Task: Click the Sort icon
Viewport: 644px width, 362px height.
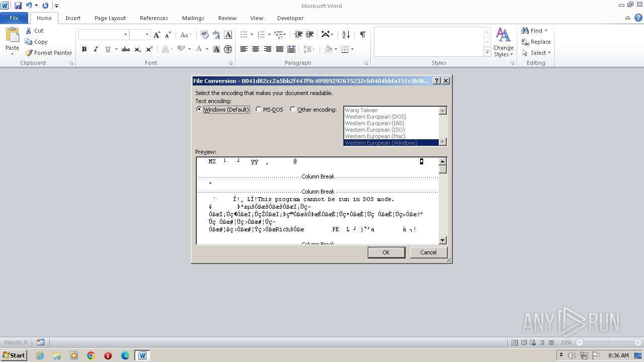Action: pos(346,35)
